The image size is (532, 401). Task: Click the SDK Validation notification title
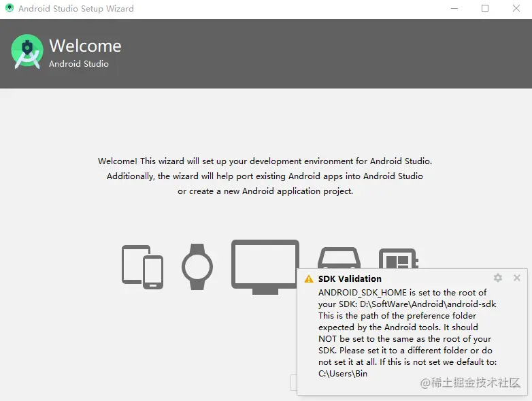coord(350,278)
